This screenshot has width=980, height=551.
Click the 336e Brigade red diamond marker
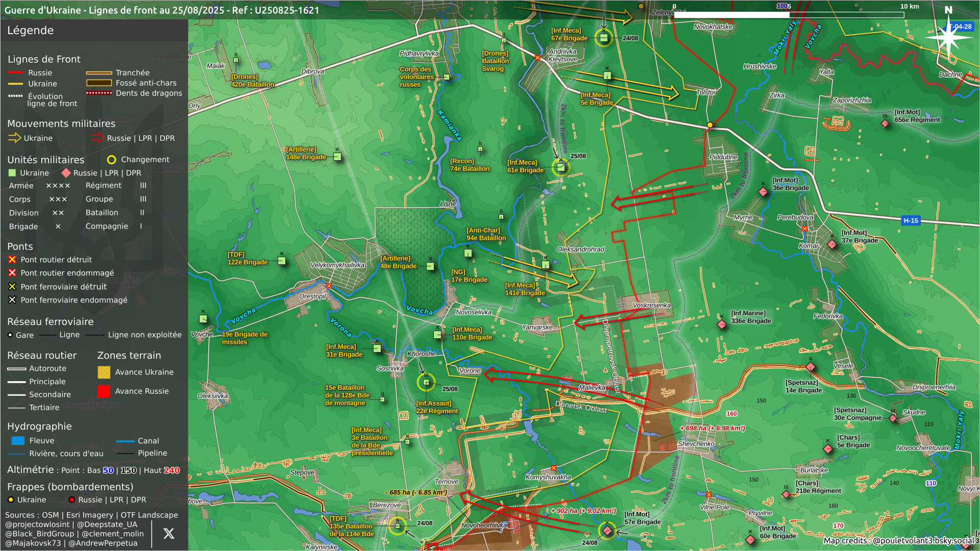[722, 324]
